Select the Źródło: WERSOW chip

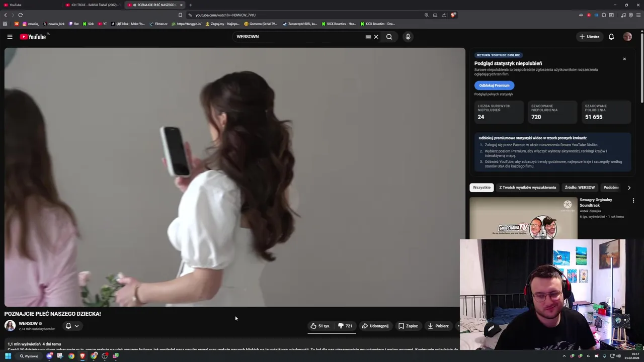pyautogui.click(x=580, y=188)
